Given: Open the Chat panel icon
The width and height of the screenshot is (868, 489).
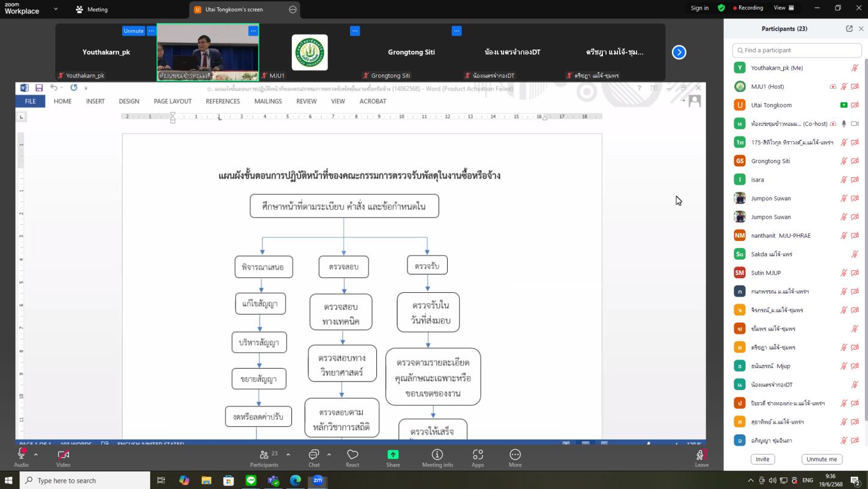Looking at the screenshot, I should pyautogui.click(x=314, y=455).
